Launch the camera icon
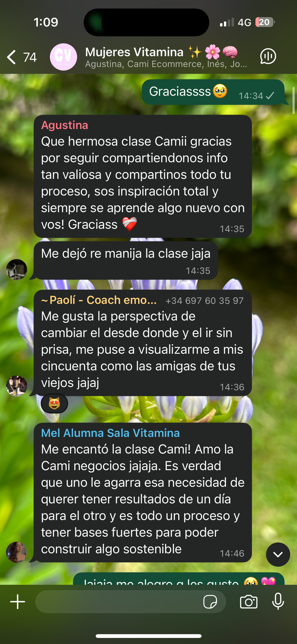 tap(249, 602)
